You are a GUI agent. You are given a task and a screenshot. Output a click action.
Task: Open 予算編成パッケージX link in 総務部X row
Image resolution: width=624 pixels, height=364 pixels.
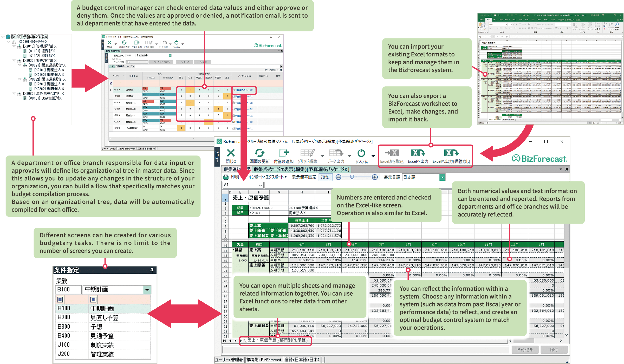tap(244, 90)
